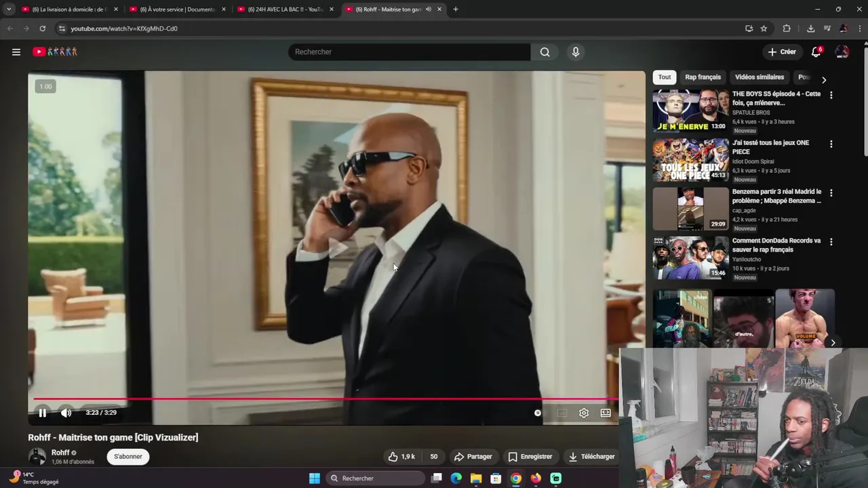Open Chrome extensions puzzle icon

(x=787, y=28)
